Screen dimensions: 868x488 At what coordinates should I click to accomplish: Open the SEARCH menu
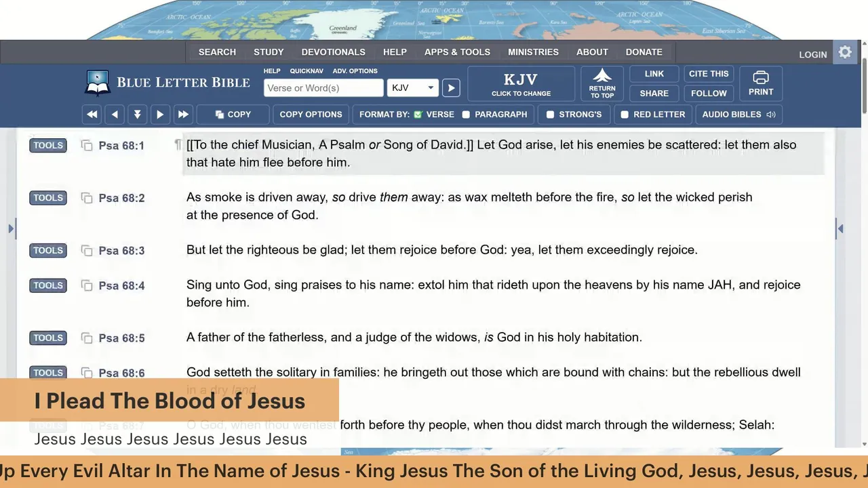click(217, 52)
